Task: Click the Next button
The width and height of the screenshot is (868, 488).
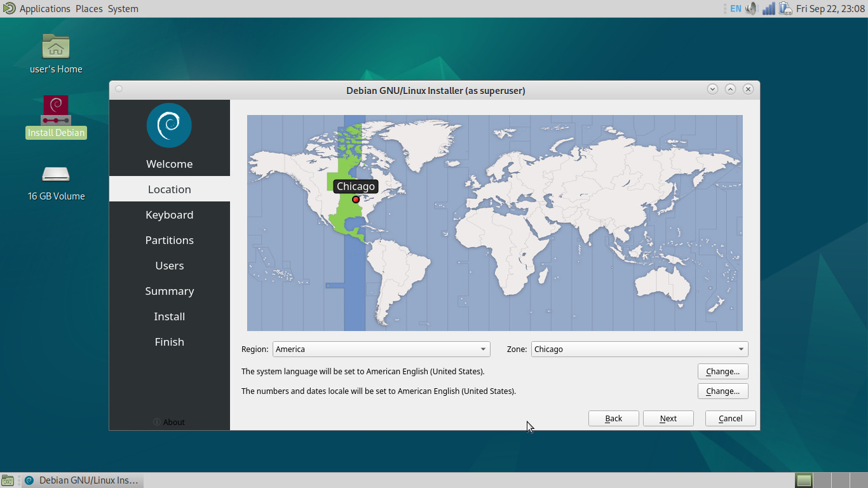Action: pos(668,418)
